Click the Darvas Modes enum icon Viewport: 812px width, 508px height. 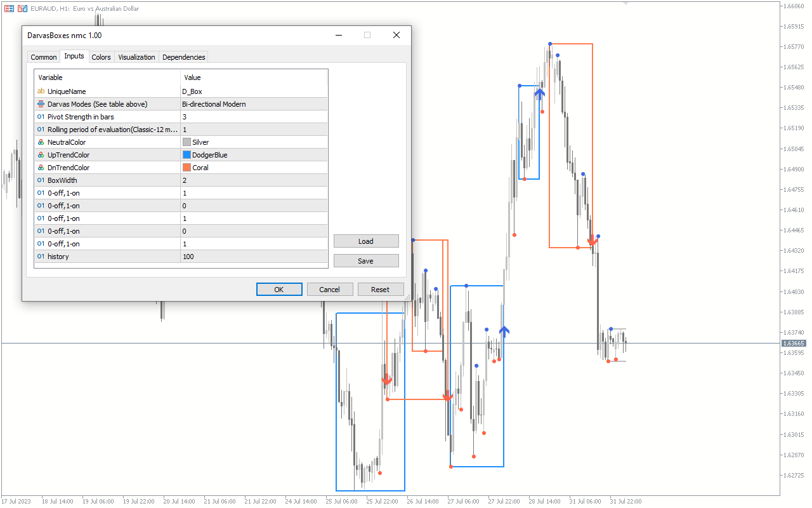[41, 104]
